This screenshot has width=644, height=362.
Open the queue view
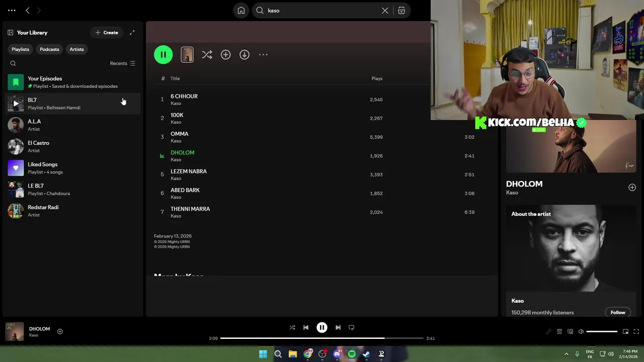point(559,331)
